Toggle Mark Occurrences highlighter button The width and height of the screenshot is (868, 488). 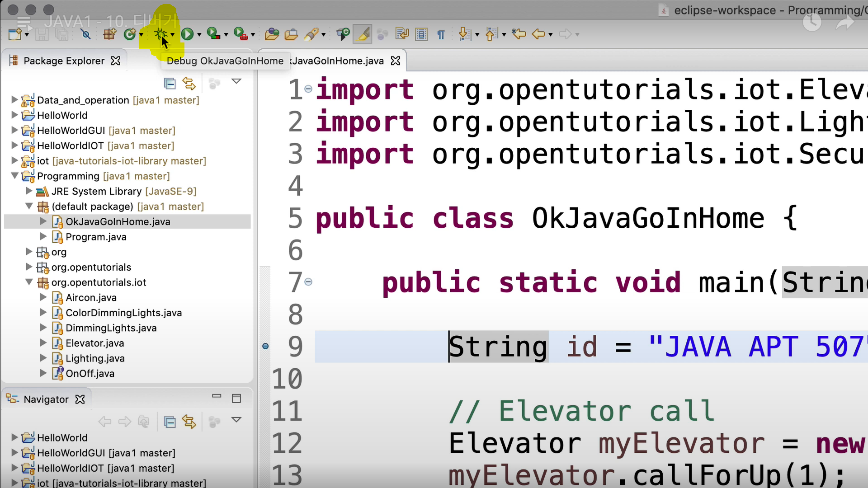[x=362, y=34]
